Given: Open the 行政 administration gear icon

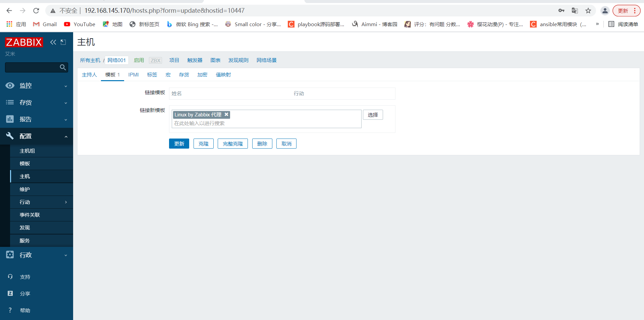Looking at the screenshot, I should [10, 255].
